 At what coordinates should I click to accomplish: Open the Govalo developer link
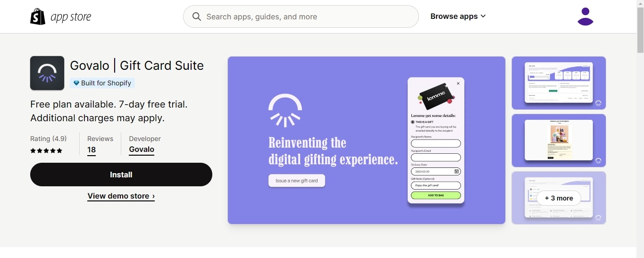coord(142,150)
